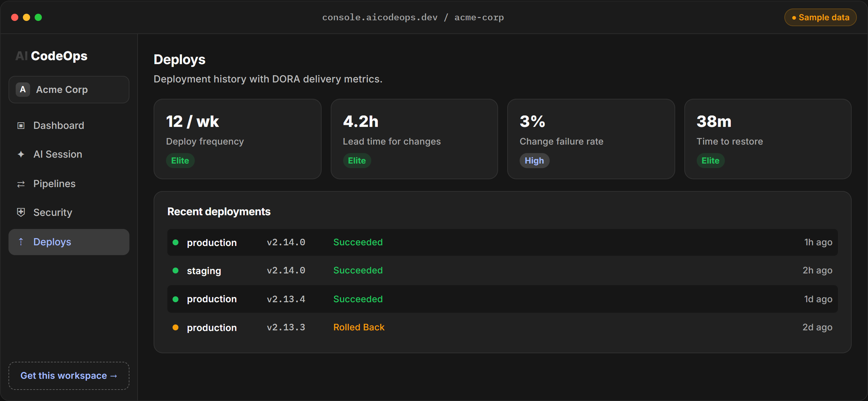Navigate to Security section

point(69,213)
